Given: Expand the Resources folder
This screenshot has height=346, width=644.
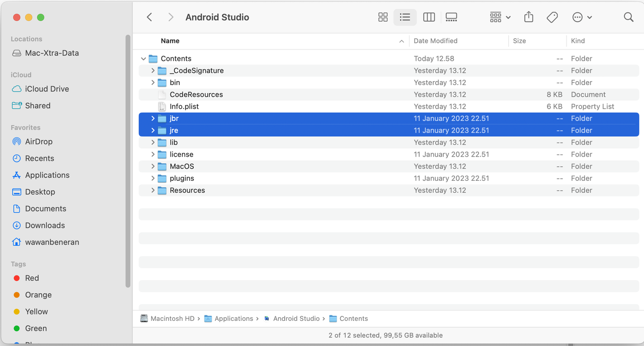Looking at the screenshot, I should (x=153, y=190).
